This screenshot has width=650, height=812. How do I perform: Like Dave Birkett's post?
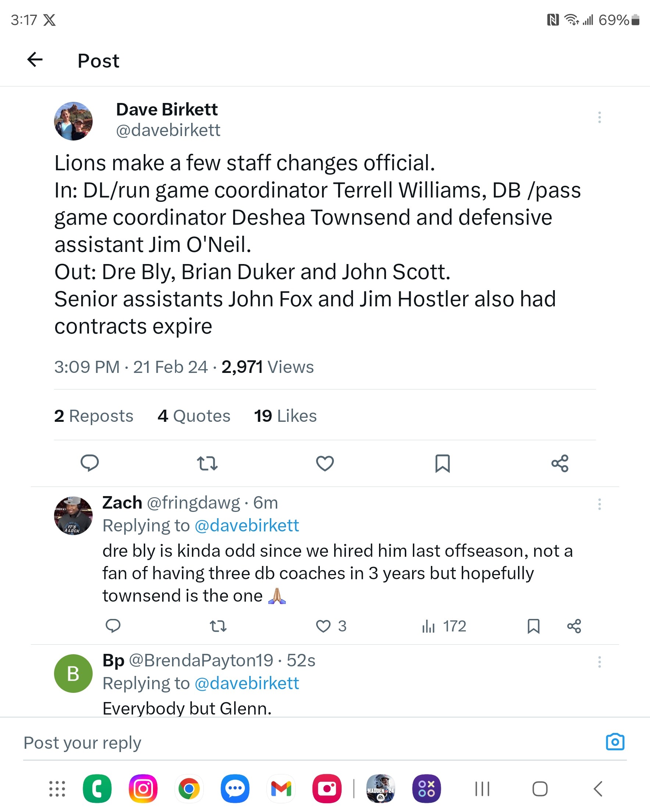tap(325, 464)
